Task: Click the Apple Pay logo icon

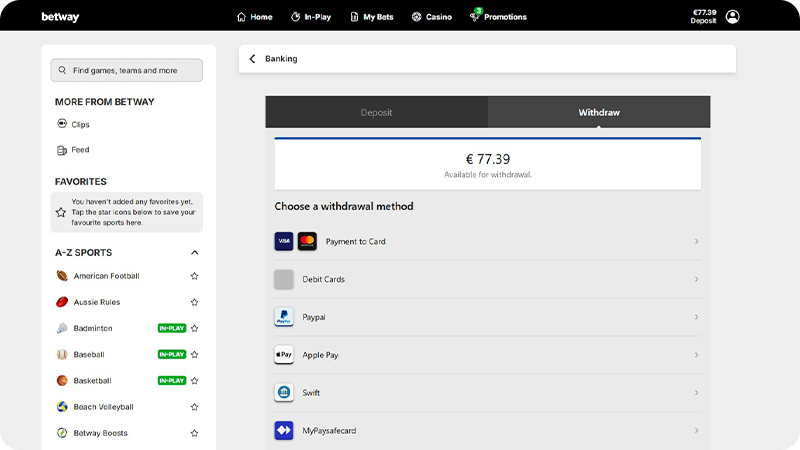Action: tap(284, 355)
